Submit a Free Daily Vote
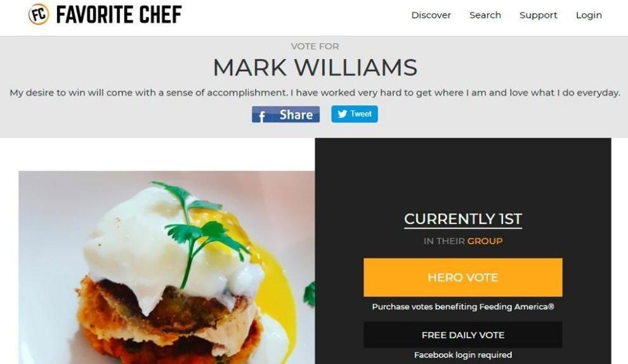The height and width of the screenshot is (364, 628). (x=462, y=335)
